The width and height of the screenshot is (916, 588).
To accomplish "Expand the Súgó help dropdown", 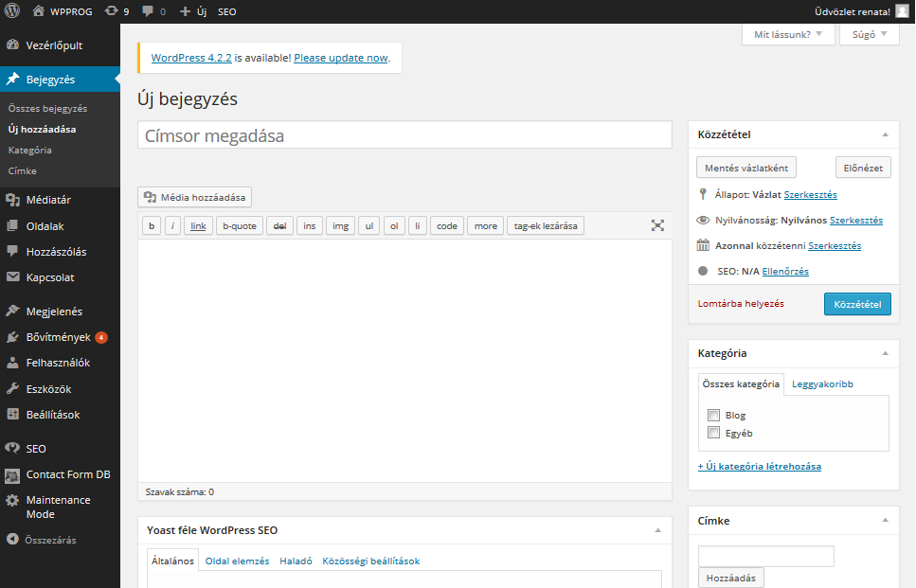I will coord(869,35).
